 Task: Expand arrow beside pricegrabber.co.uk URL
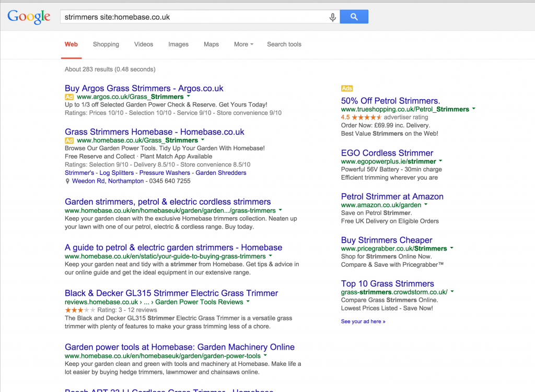pos(452,248)
